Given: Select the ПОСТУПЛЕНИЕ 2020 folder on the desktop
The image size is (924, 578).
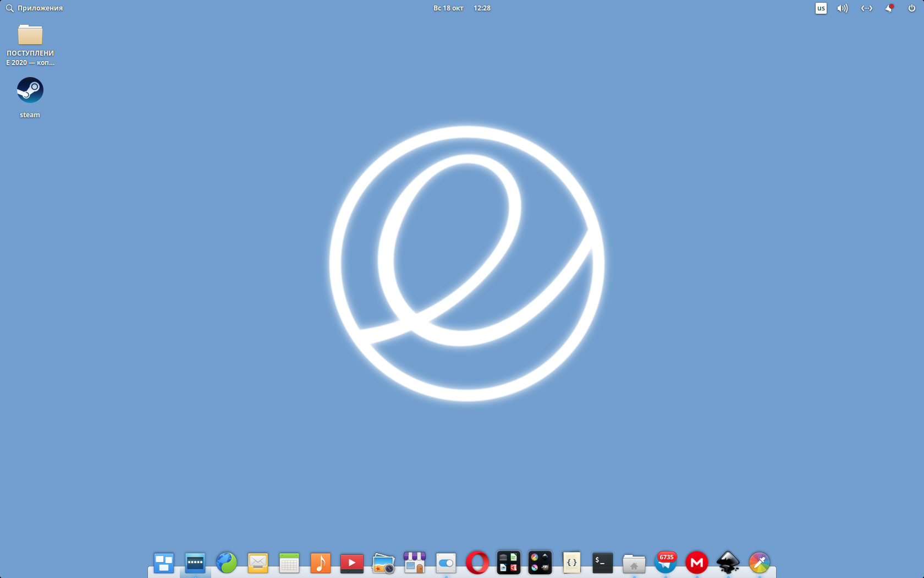Looking at the screenshot, I should coord(30,45).
